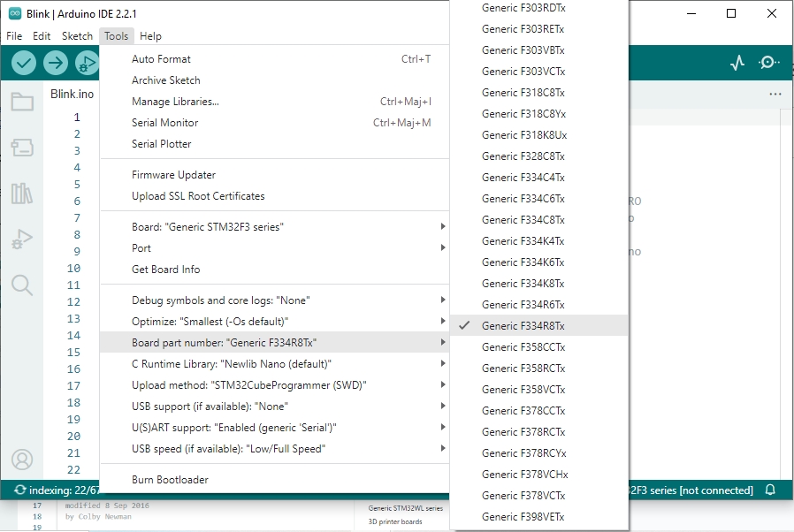Image resolution: width=794 pixels, height=532 pixels.
Task: Click the Upload arrow toolbar icon
Action: tap(56, 63)
